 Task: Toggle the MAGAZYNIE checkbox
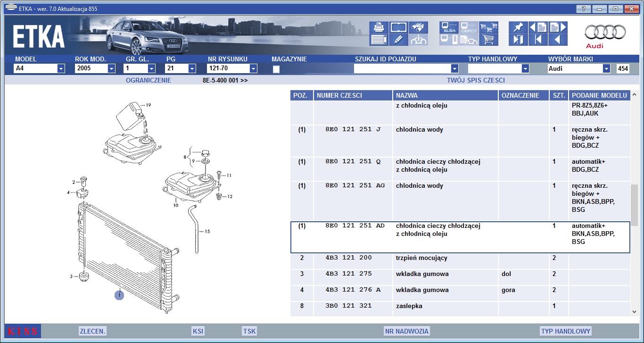tap(276, 69)
